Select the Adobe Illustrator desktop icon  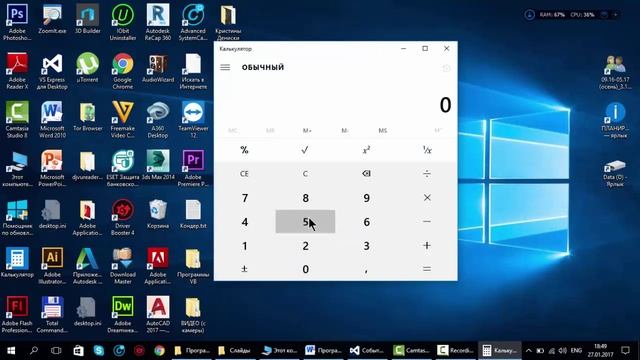pos(52,266)
